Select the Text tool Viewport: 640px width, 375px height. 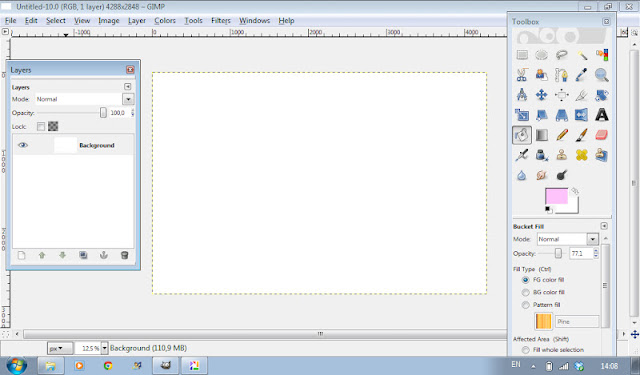tap(602, 115)
